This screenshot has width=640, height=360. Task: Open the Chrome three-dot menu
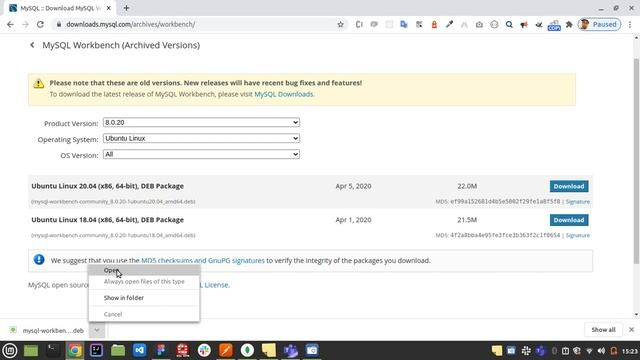click(630, 24)
